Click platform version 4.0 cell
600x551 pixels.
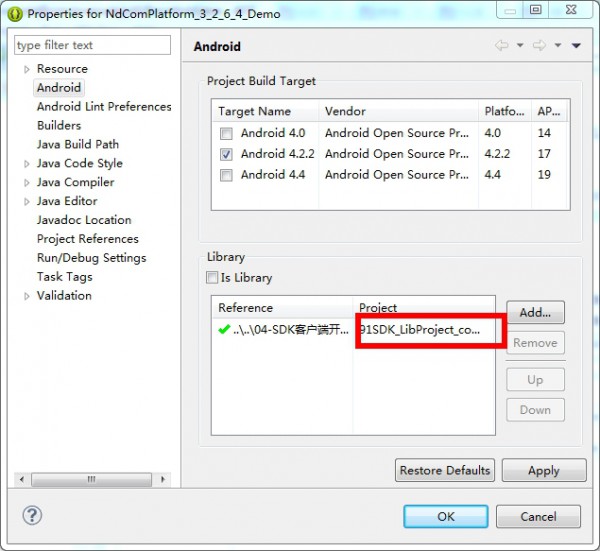pyautogui.click(x=492, y=133)
